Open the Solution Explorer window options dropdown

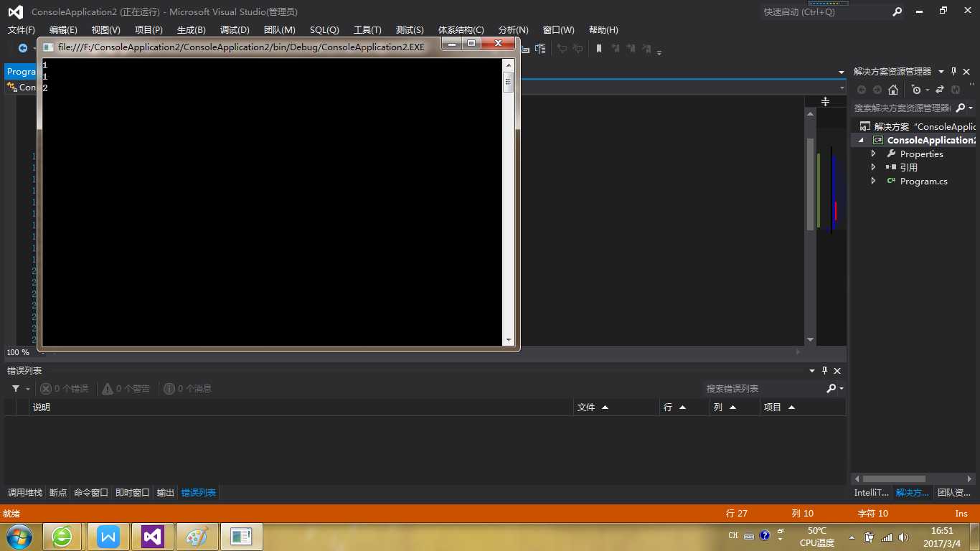click(942, 71)
